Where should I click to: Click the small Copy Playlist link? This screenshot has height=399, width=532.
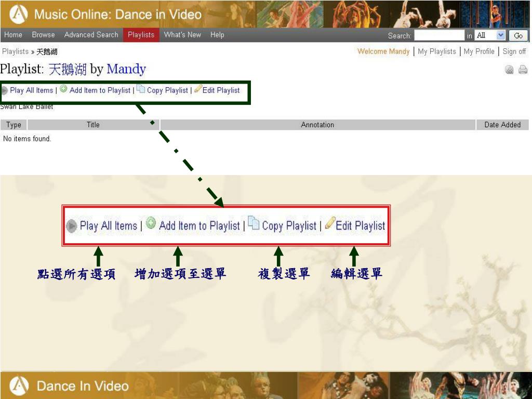[x=167, y=90]
